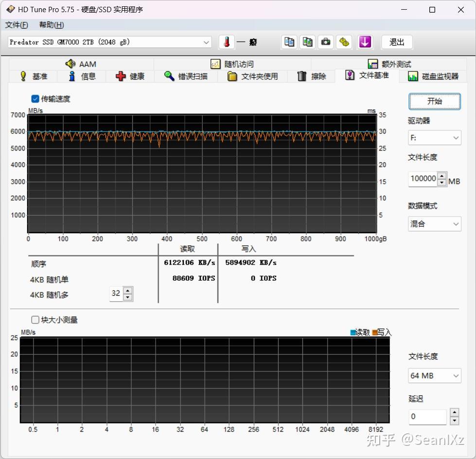
Task: Click the camera save screenshot icon
Action: click(x=326, y=42)
